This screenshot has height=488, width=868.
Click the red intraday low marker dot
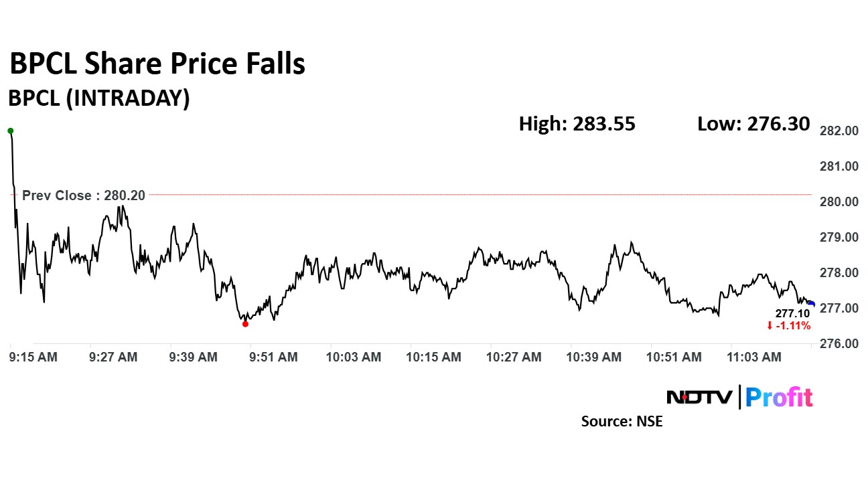[x=245, y=324]
